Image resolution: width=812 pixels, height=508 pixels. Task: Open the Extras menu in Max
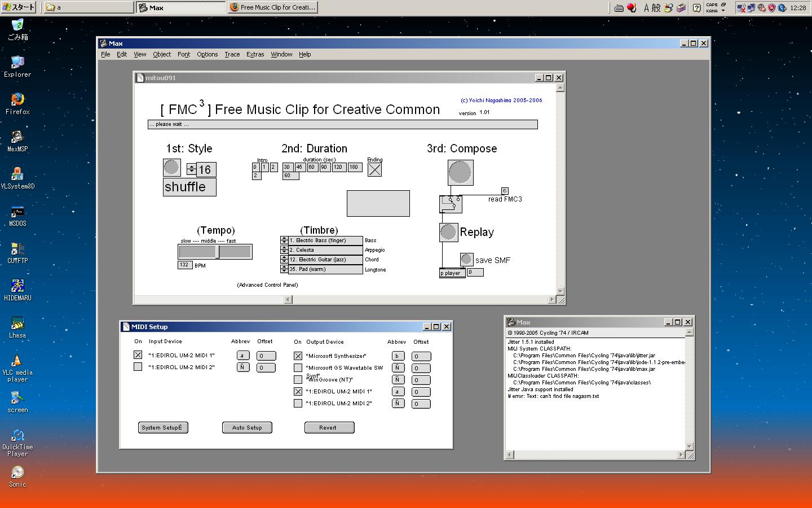point(255,54)
